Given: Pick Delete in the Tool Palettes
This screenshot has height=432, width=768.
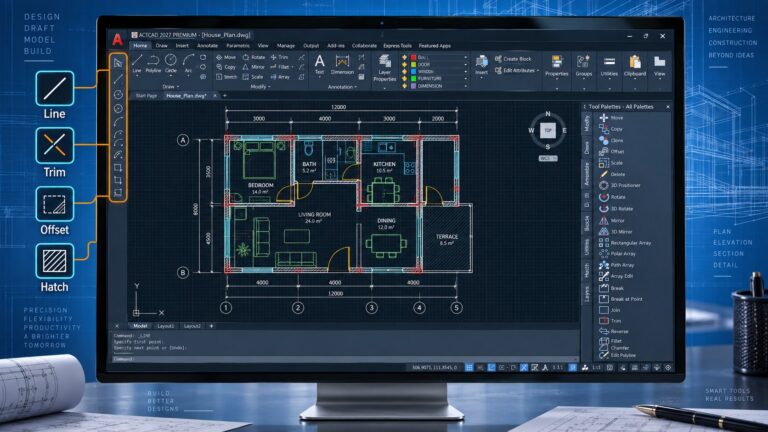Looking at the screenshot, I should point(612,174).
